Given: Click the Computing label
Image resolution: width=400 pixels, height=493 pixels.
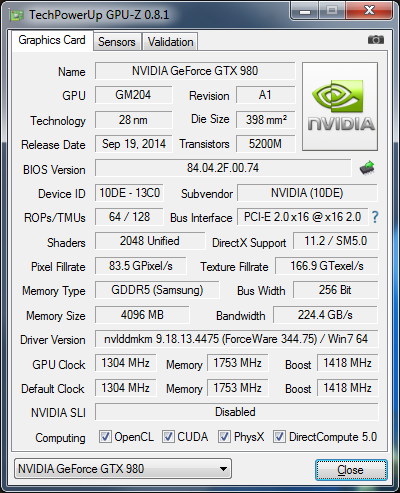Looking at the screenshot, I should pyautogui.click(x=60, y=438).
